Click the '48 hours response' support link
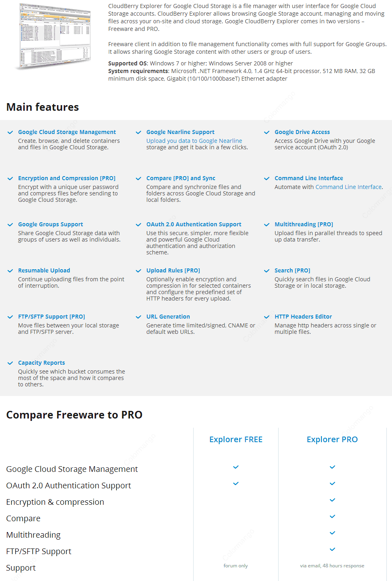 coord(344,566)
